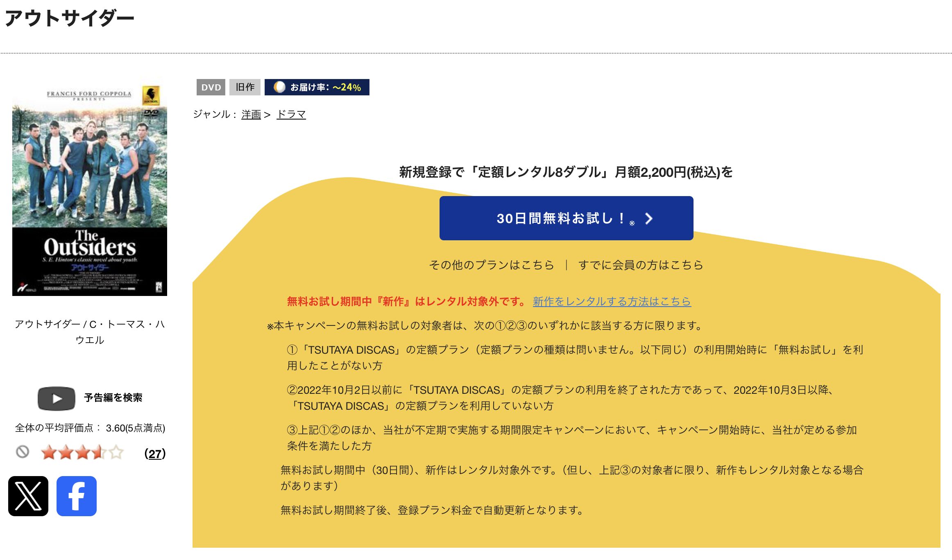Start the 30日間無料お試し trial button
Screen dimensions: 952x560
coord(567,218)
